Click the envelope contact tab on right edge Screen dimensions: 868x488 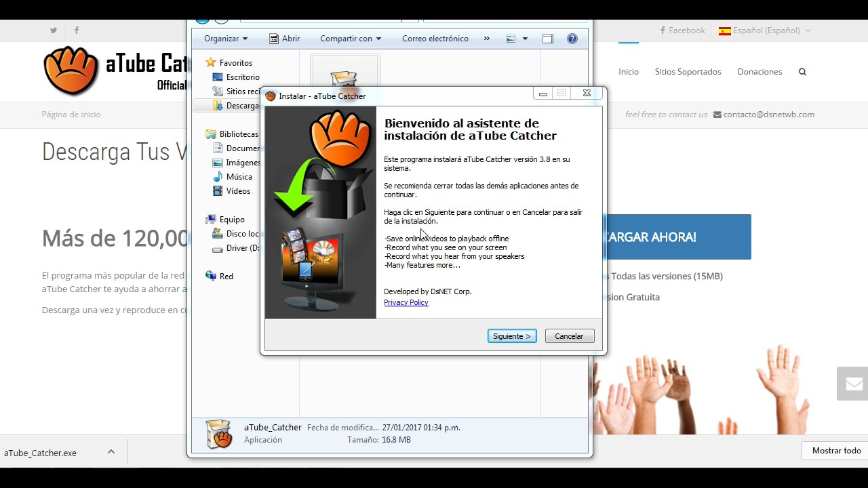pos(853,384)
